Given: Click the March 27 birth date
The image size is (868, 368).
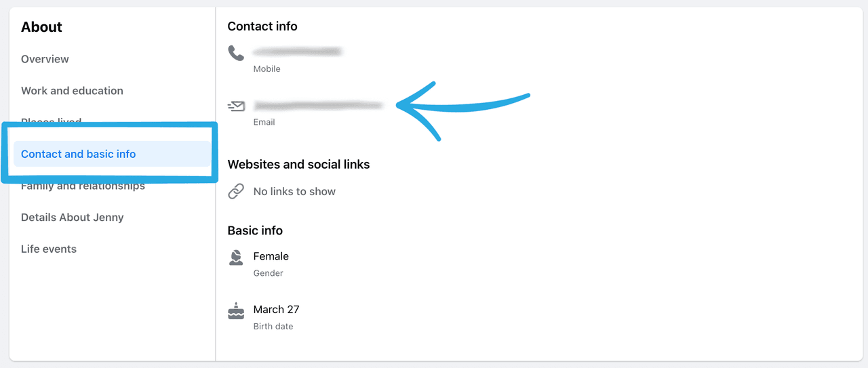Looking at the screenshot, I should [x=276, y=310].
